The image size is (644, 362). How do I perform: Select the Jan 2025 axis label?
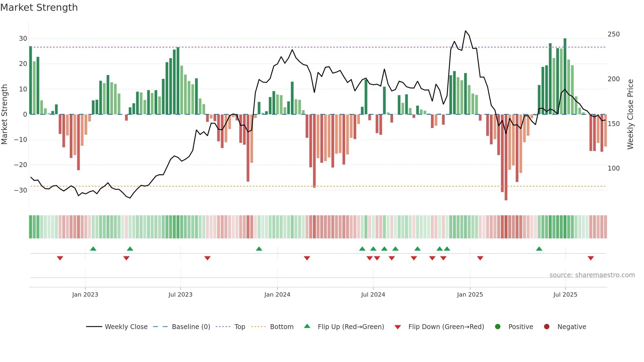coord(470,295)
